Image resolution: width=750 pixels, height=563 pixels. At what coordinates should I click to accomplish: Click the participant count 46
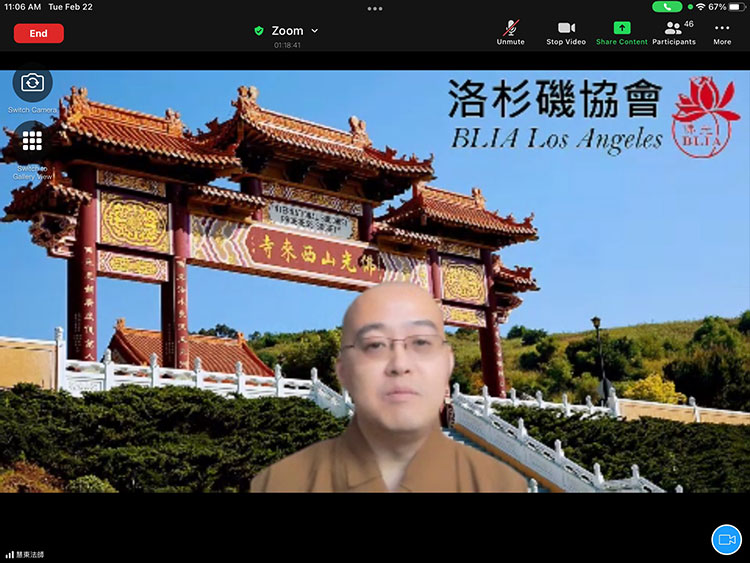click(x=688, y=24)
